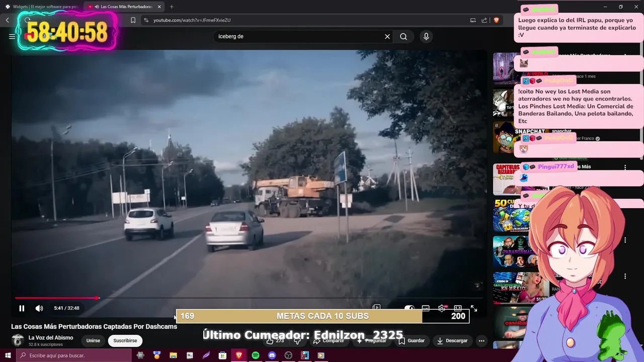Clear the search text with the X

[x=387, y=36]
